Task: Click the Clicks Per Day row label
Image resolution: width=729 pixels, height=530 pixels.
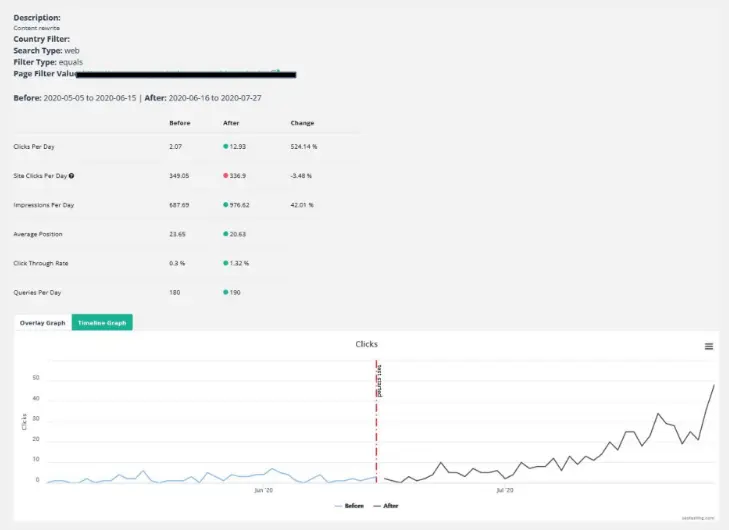Action: [x=34, y=146]
